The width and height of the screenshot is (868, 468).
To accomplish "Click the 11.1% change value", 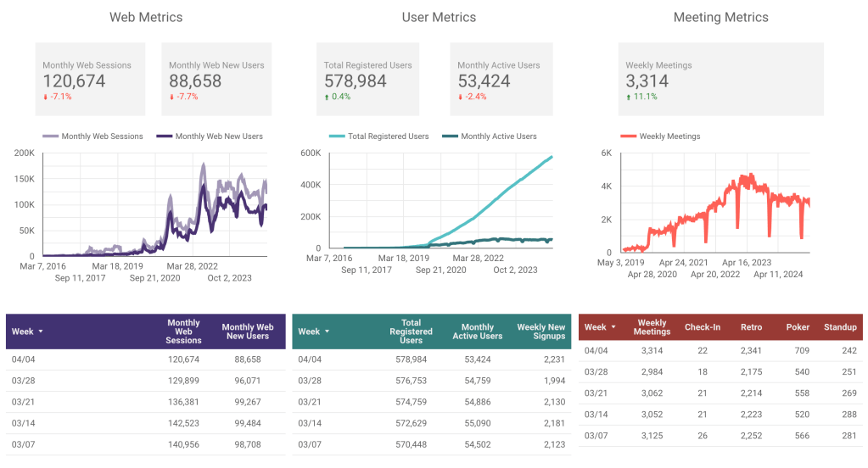I will [646, 97].
